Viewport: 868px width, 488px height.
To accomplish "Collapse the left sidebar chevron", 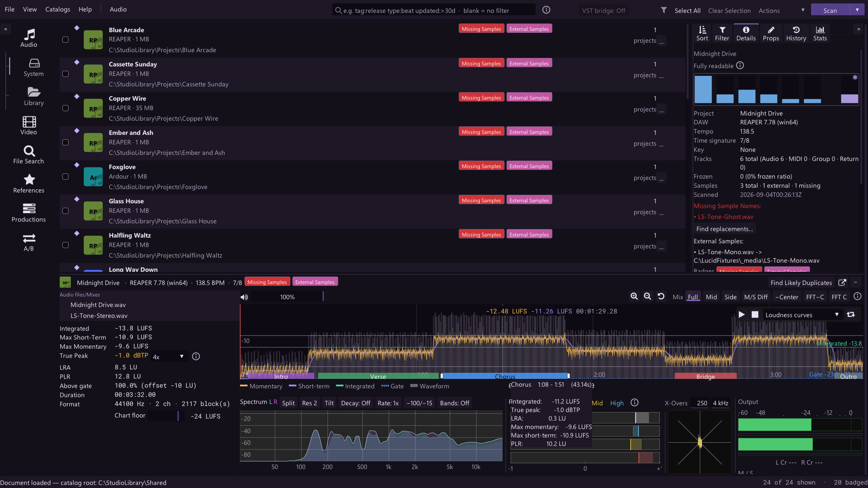I will 6,29.
